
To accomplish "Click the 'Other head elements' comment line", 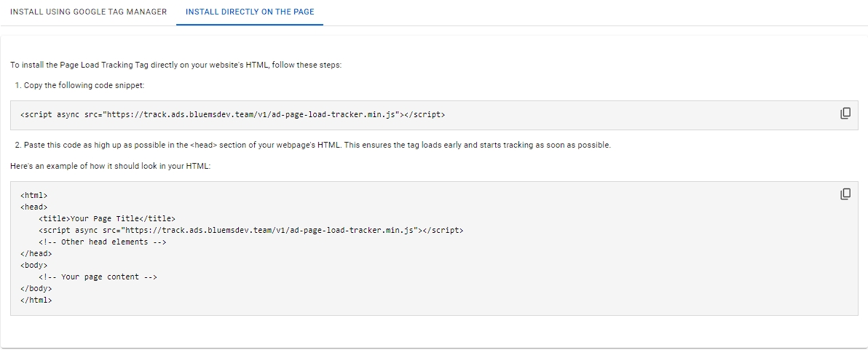I will tap(103, 242).
